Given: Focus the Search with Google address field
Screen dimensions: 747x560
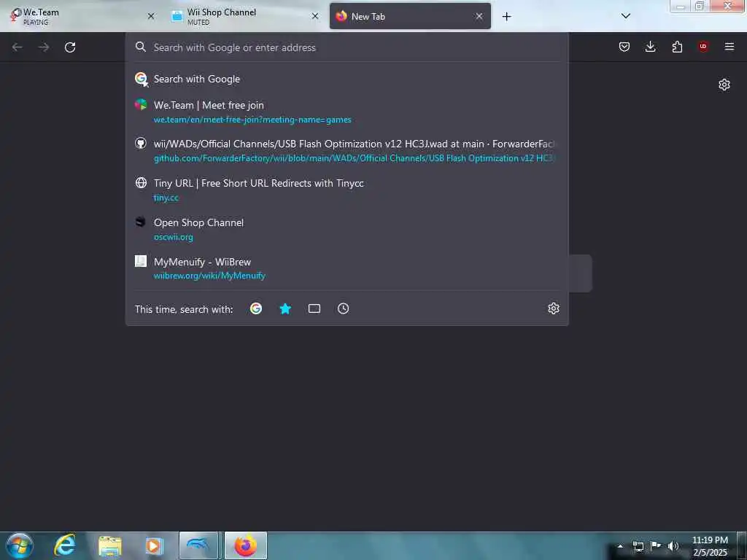Looking at the screenshot, I should click(347, 47).
